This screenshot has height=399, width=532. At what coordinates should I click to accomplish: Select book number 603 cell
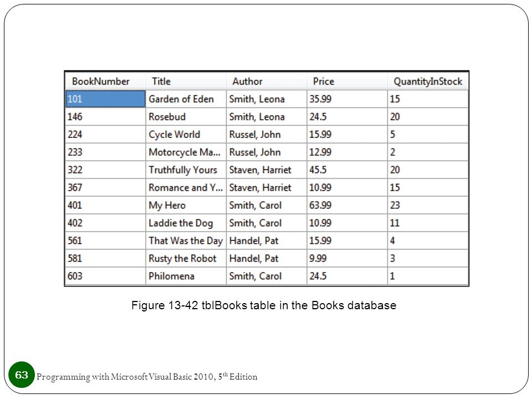coord(105,276)
